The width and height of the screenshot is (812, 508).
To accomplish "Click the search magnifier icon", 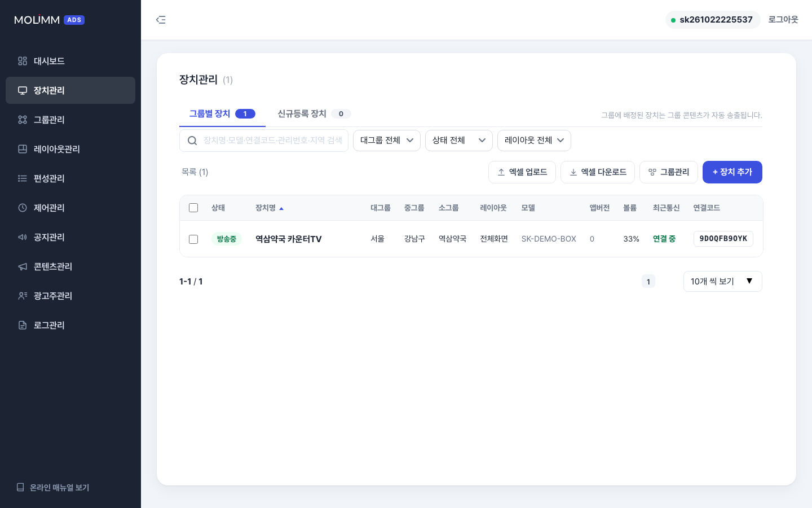I will [x=192, y=141].
